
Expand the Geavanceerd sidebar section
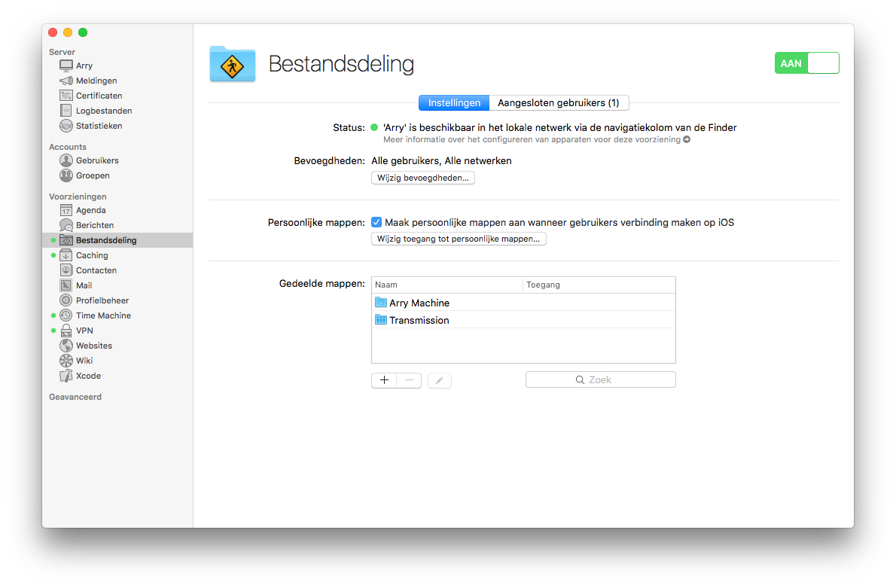tap(75, 397)
